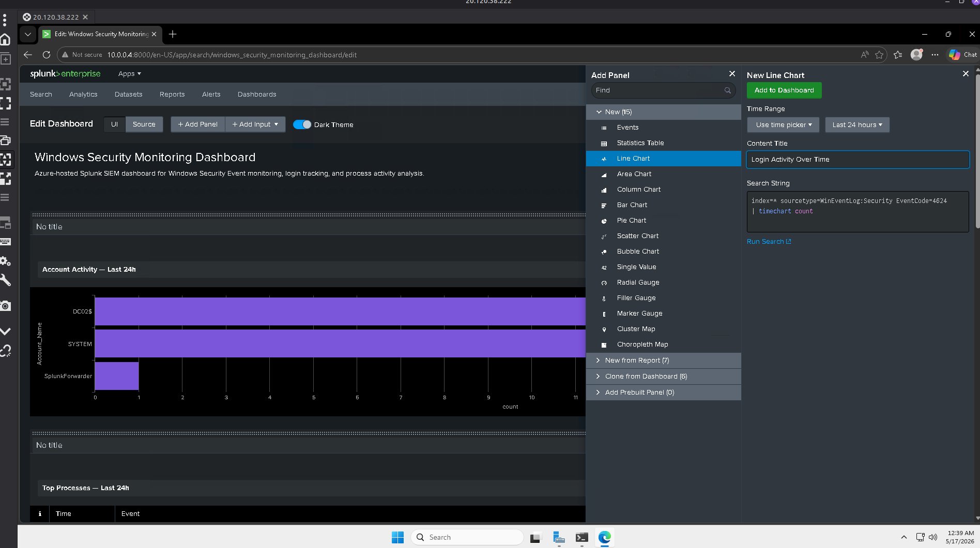Expand the Add Prebuilt Panel (0) section
The height and width of the screenshot is (548, 980).
click(x=664, y=393)
